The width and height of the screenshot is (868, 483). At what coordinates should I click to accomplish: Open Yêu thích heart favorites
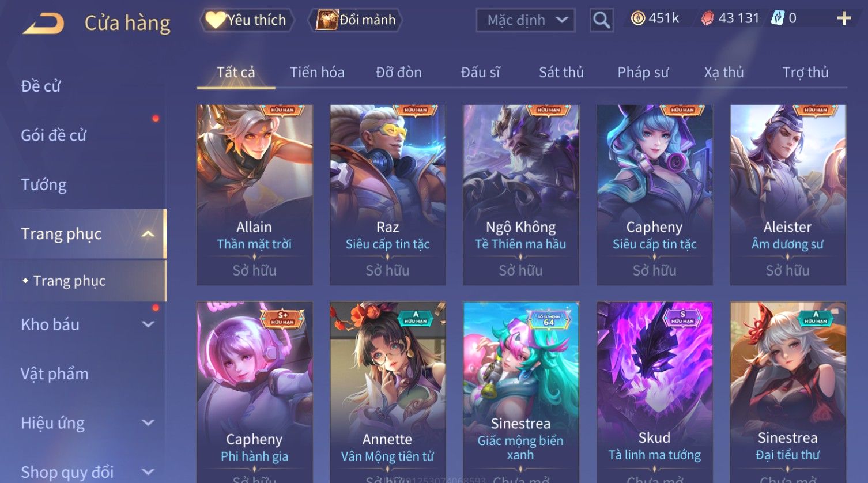[247, 20]
